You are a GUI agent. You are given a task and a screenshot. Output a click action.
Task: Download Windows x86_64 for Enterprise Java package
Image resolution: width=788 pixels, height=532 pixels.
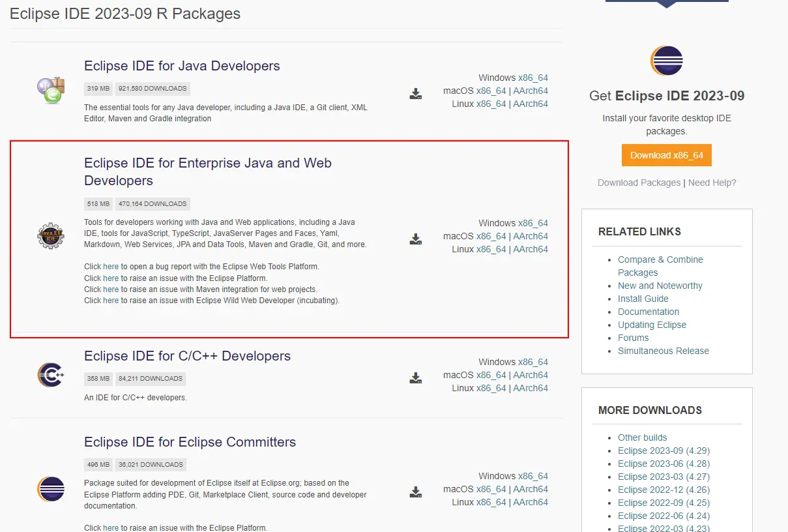533,223
